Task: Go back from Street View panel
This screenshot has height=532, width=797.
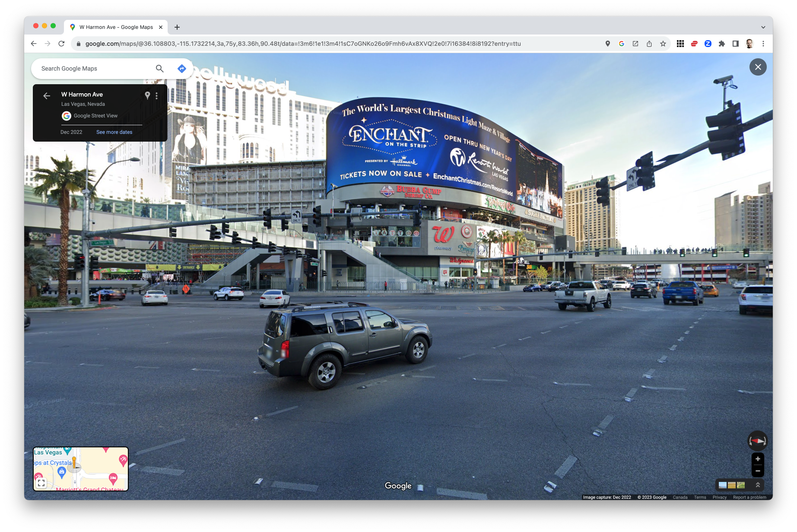Action: (x=47, y=96)
